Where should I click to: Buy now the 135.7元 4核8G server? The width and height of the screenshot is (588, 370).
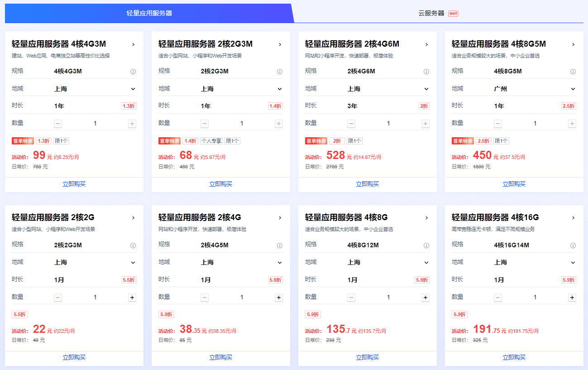368,357
